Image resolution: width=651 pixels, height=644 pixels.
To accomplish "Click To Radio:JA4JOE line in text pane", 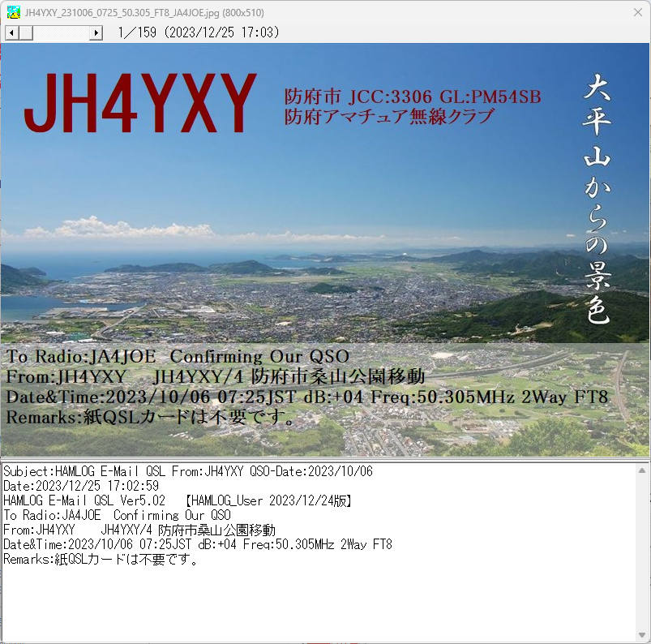I will click(x=117, y=515).
